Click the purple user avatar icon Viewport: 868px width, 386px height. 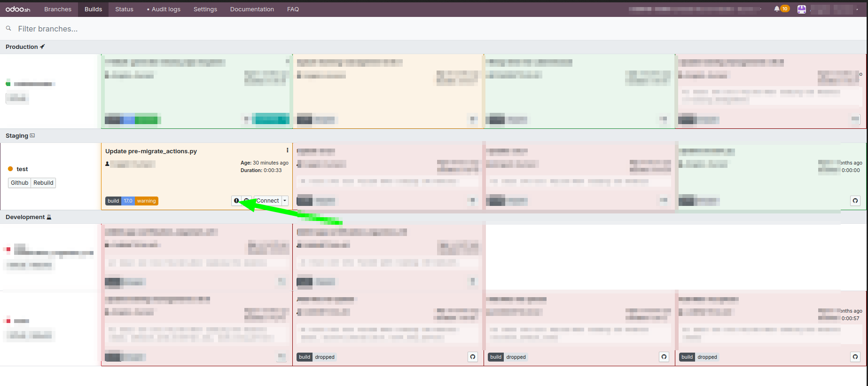[x=802, y=9]
